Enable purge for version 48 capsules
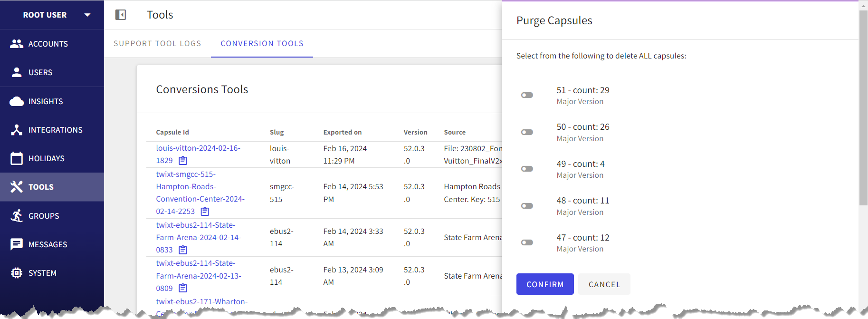Screen dimensions: 868x319 click(x=527, y=206)
